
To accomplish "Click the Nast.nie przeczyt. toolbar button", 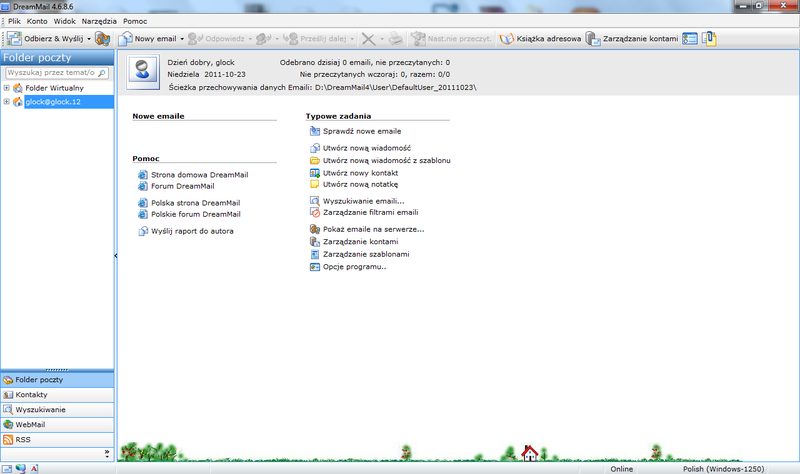I will (451, 39).
